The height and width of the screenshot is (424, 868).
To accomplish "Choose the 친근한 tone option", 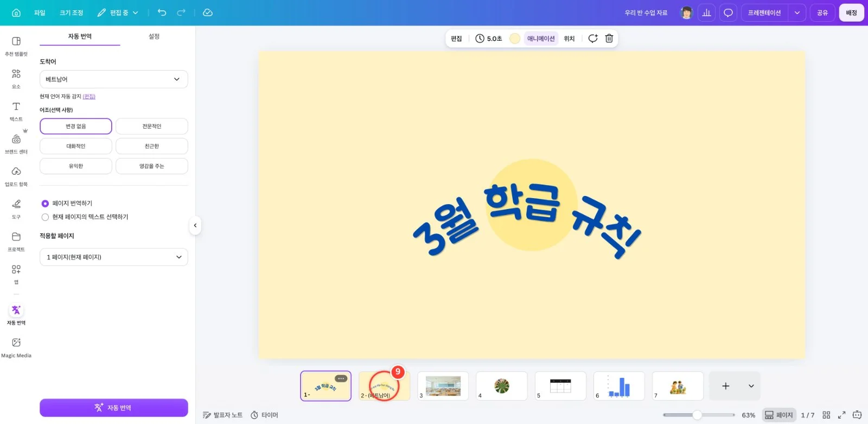I will 152,146.
